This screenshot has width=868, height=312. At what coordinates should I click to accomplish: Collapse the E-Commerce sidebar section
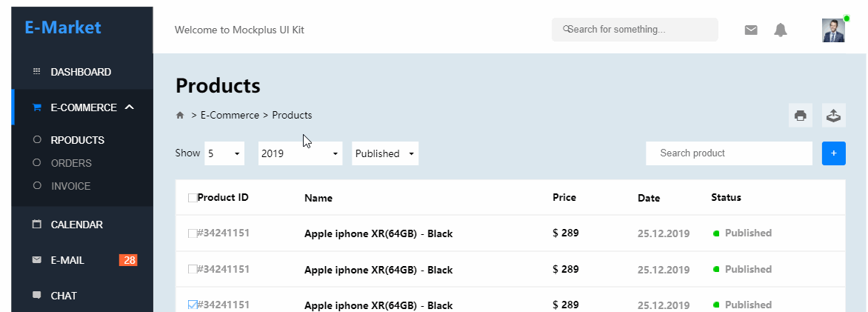coord(130,107)
